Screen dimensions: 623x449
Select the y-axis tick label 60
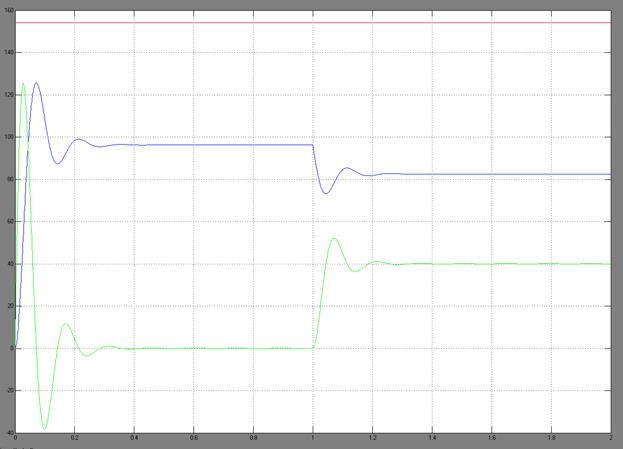(x=10, y=221)
